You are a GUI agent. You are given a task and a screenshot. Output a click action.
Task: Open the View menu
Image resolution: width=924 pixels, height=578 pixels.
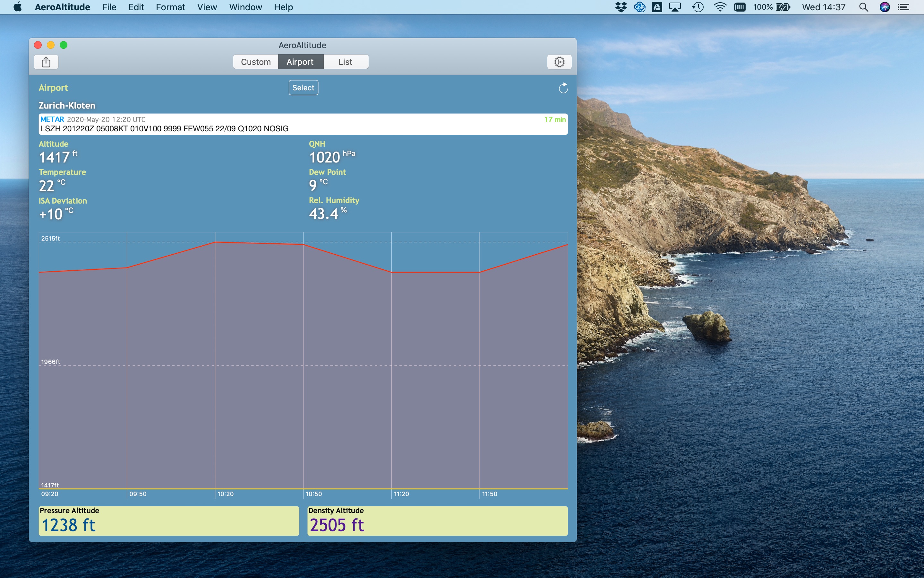point(207,7)
